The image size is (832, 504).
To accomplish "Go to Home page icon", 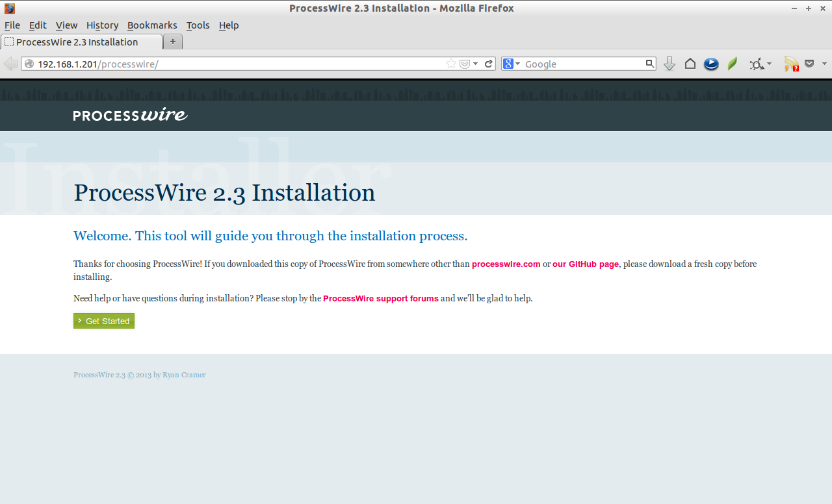I will click(690, 64).
